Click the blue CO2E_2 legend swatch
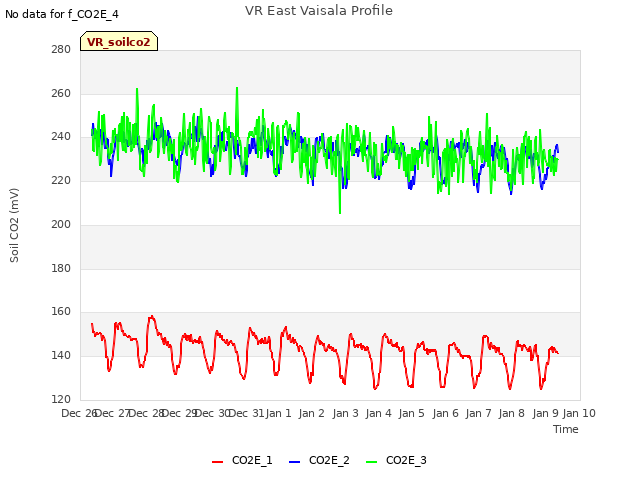The width and height of the screenshot is (640, 480). pos(294,462)
